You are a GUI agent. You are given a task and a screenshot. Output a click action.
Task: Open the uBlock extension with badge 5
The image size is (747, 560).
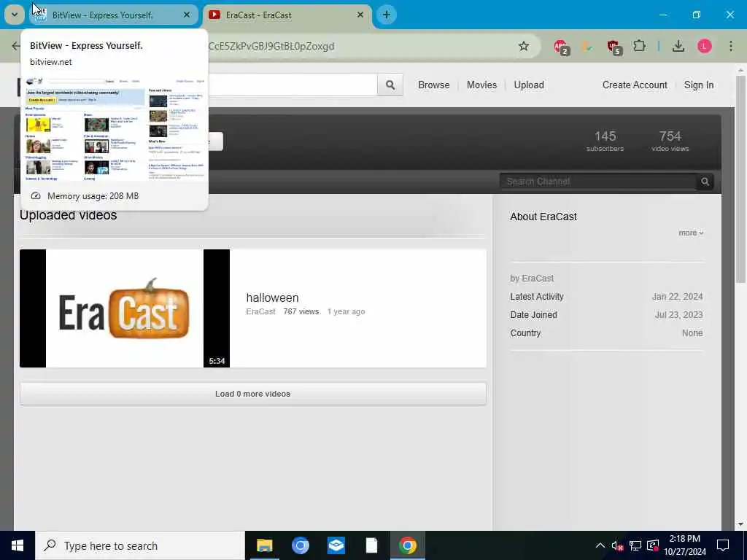tap(614, 47)
